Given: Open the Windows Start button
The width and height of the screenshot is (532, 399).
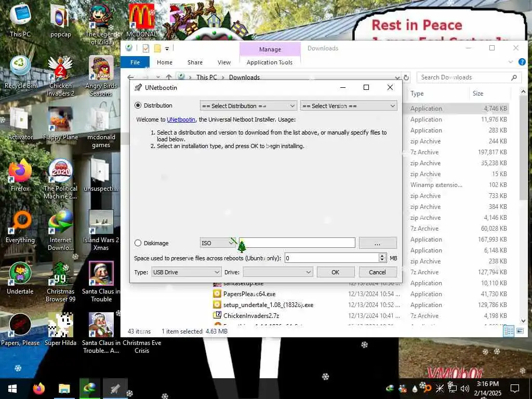Looking at the screenshot, I should pyautogui.click(x=12, y=389).
